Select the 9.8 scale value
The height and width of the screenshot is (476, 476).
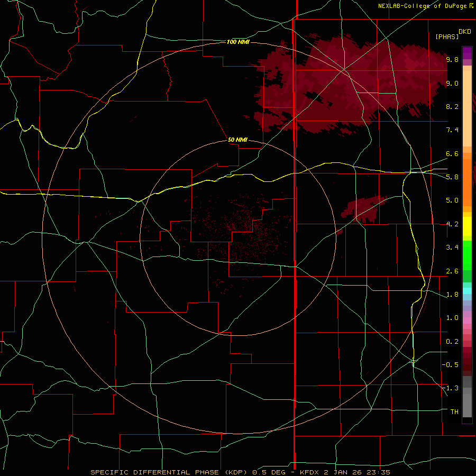click(452, 59)
